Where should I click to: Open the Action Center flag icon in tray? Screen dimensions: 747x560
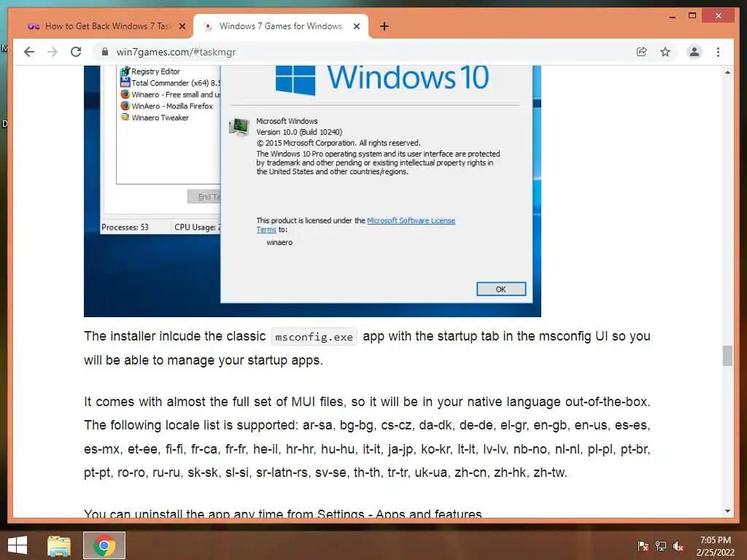pos(643,546)
